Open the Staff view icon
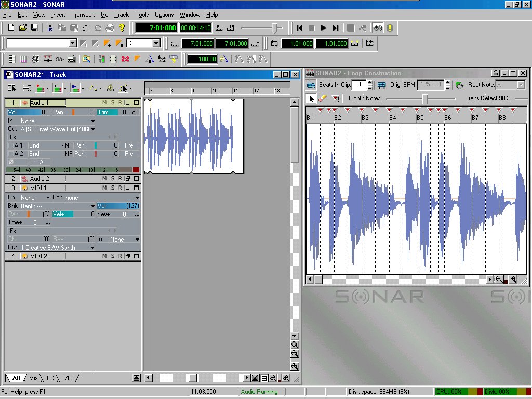The width and height of the screenshot is (532, 399). pos(35,59)
